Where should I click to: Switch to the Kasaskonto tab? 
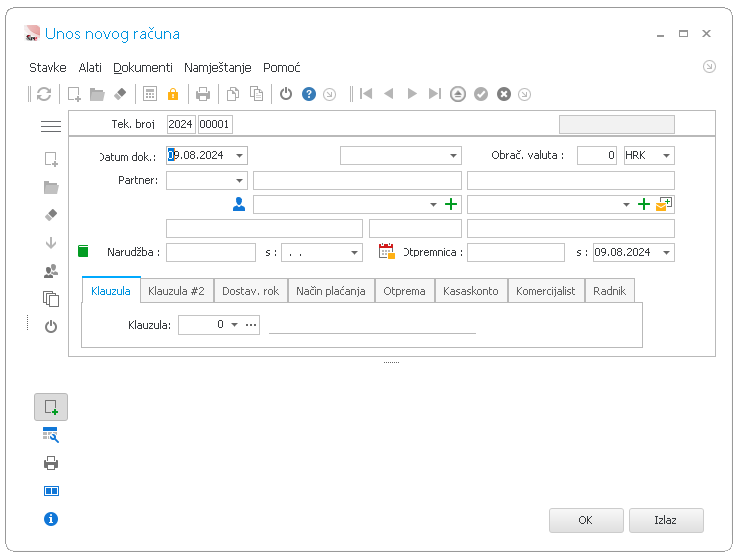pyautogui.click(x=470, y=291)
